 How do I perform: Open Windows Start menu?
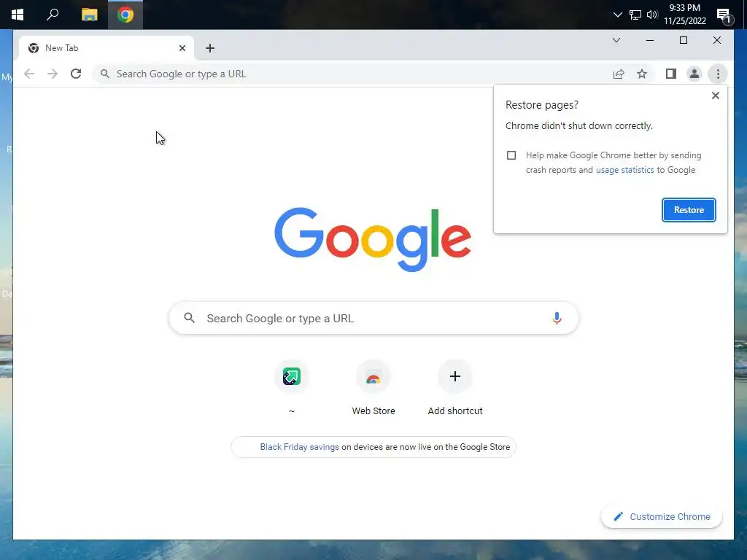coord(18,15)
